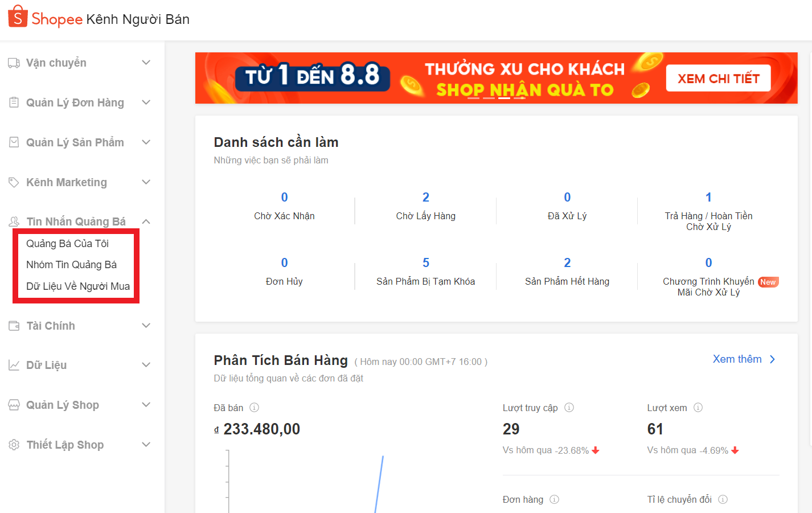
Task: Click the Quản Lý Shop store icon
Action: [x=14, y=405]
